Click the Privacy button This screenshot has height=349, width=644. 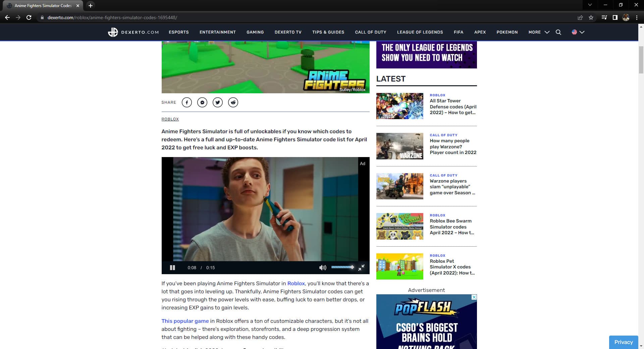(623, 342)
